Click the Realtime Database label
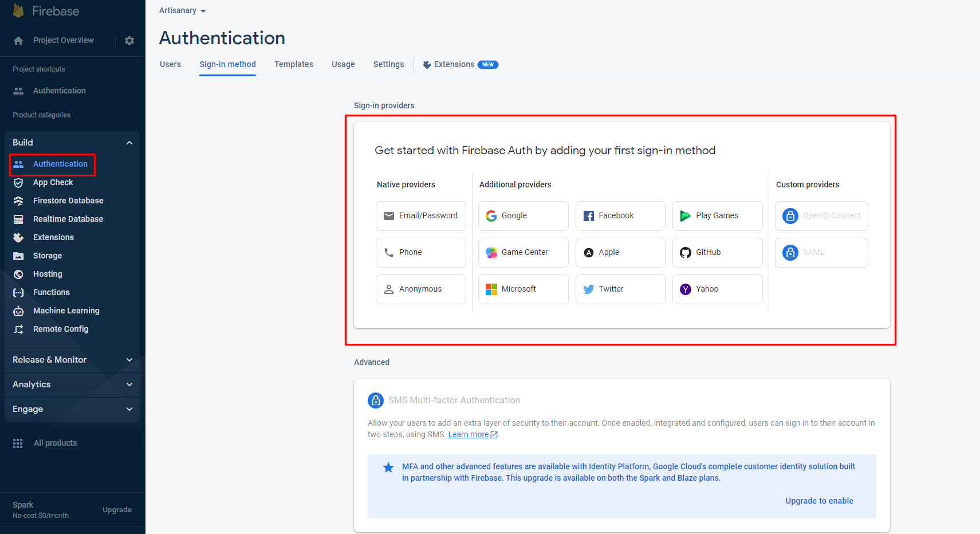 click(68, 219)
